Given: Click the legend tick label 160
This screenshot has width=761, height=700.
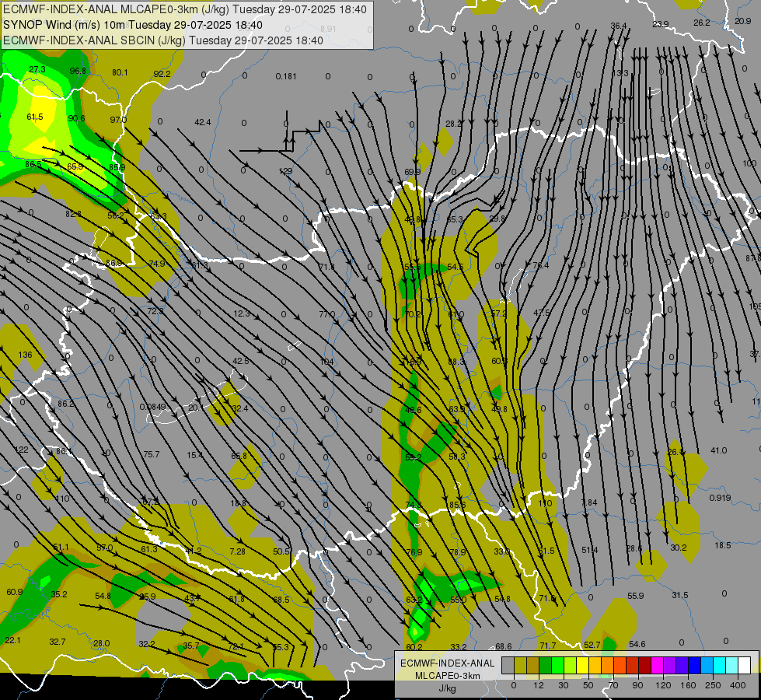Looking at the screenshot, I should [x=688, y=685].
